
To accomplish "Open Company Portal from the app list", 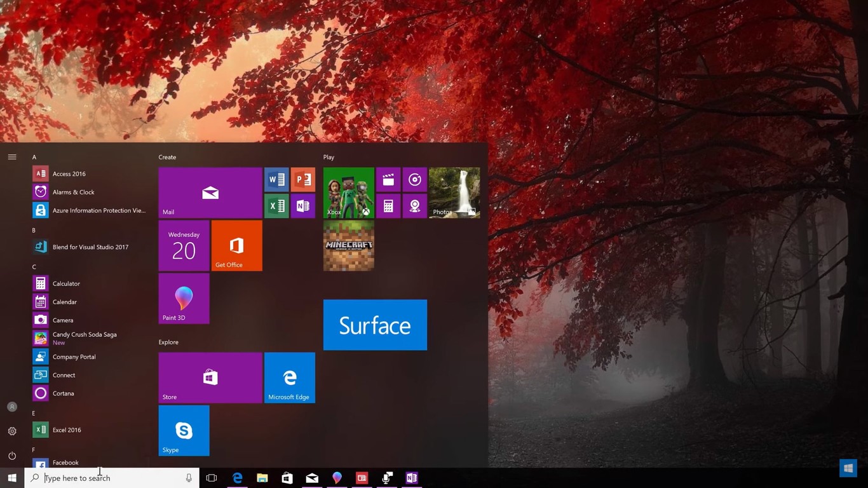I will click(x=89, y=356).
